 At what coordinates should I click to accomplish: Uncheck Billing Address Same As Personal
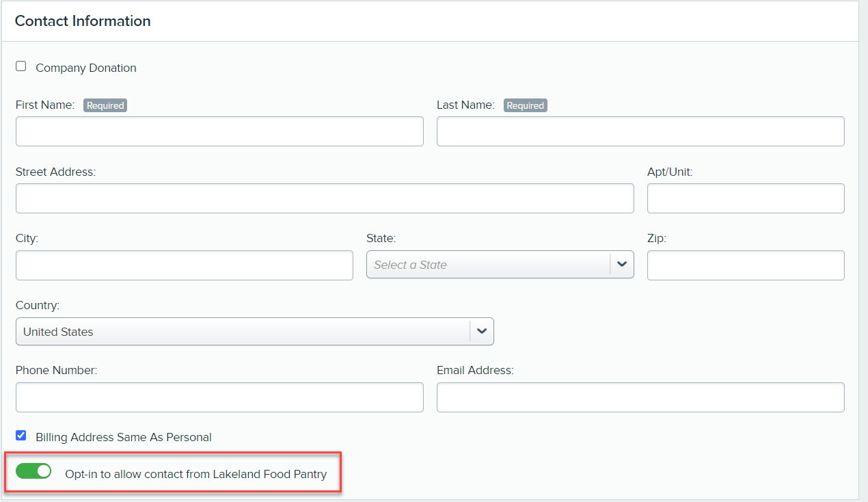tap(21, 435)
